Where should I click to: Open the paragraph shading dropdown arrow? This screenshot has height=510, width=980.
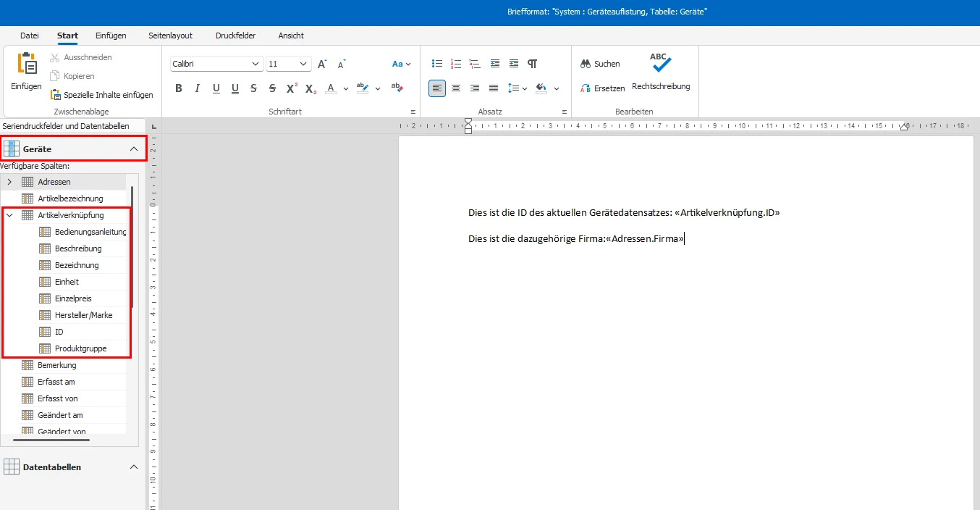click(x=557, y=88)
